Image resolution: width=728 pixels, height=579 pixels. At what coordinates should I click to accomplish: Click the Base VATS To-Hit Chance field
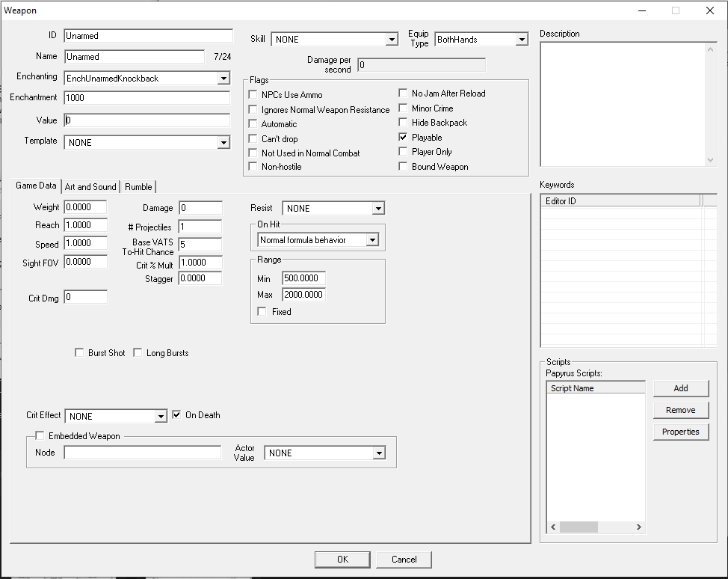click(x=200, y=245)
